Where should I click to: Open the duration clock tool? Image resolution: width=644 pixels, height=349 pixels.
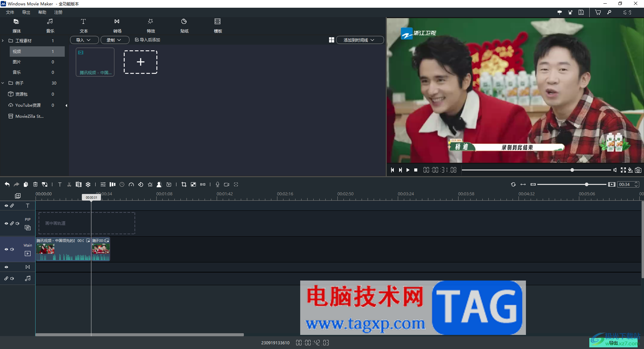[122, 184]
